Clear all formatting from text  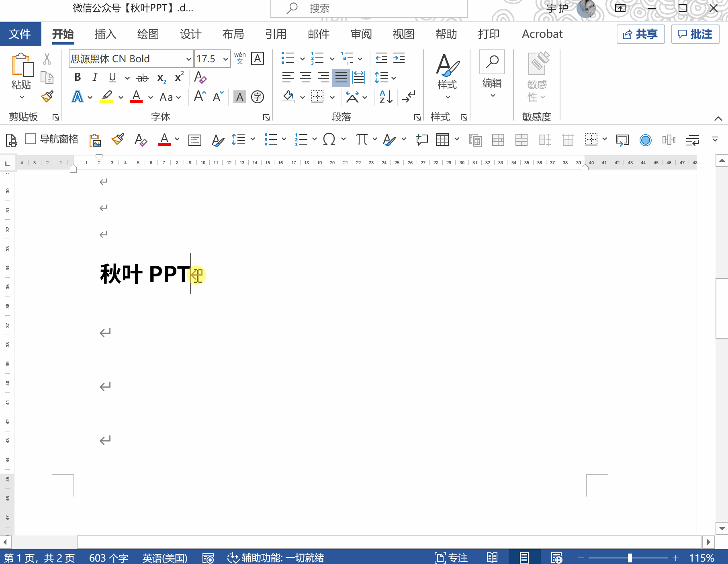tap(200, 77)
